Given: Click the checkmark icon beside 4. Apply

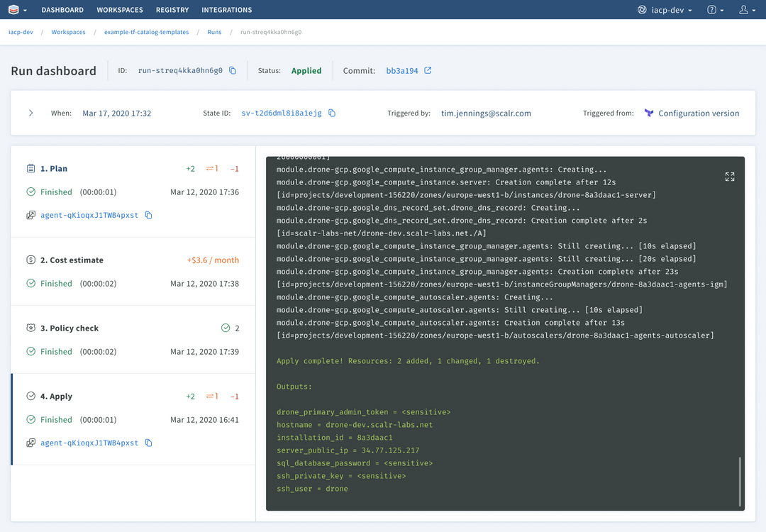Looking at the screenshot, I should click(x=30, y=396).
